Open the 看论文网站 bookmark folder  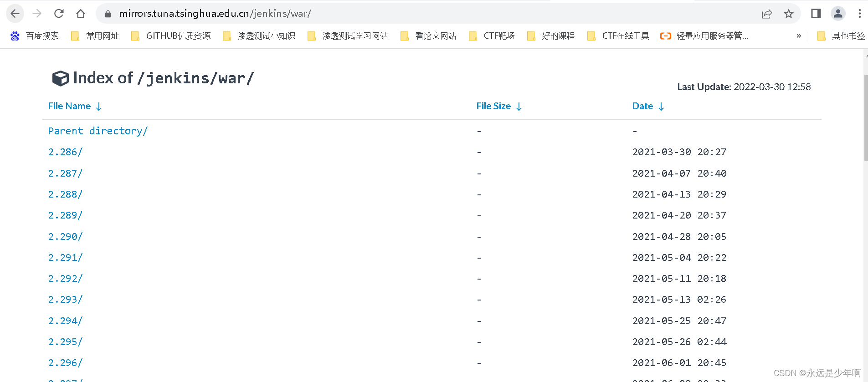tap(428, 36)
